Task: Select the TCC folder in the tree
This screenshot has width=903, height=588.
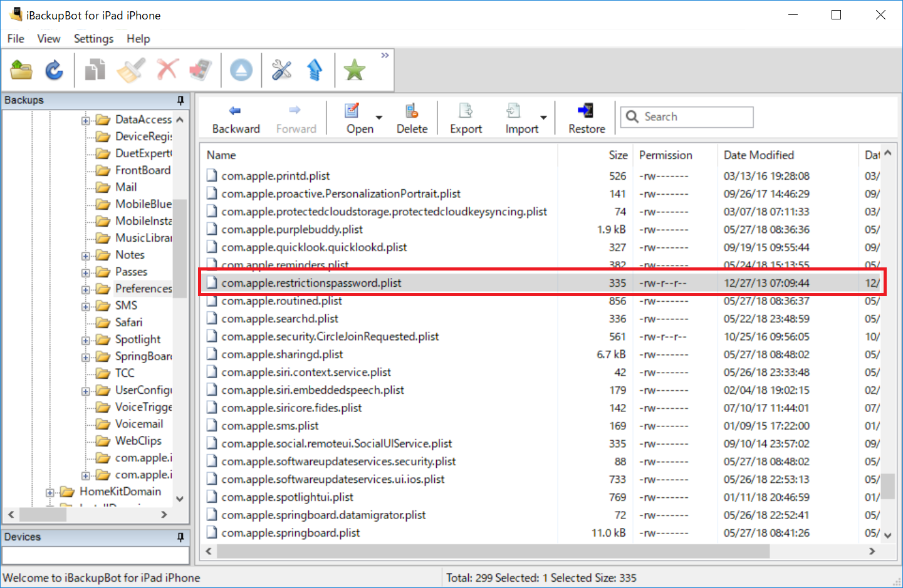Action: (125, 373)
